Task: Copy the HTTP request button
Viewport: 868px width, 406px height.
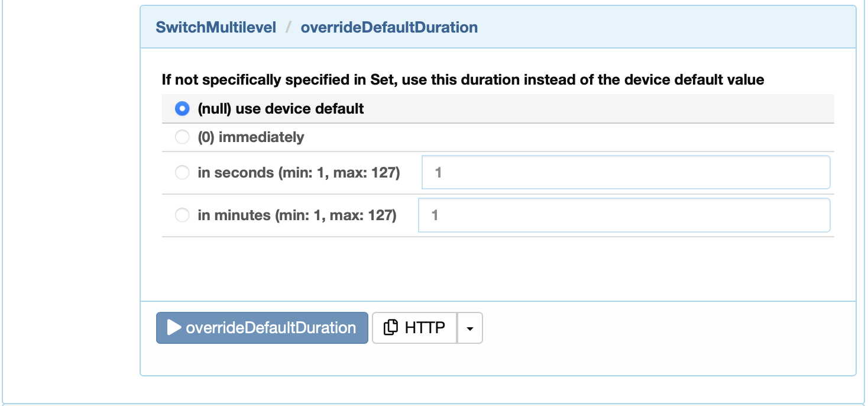Action: point(414,328)
